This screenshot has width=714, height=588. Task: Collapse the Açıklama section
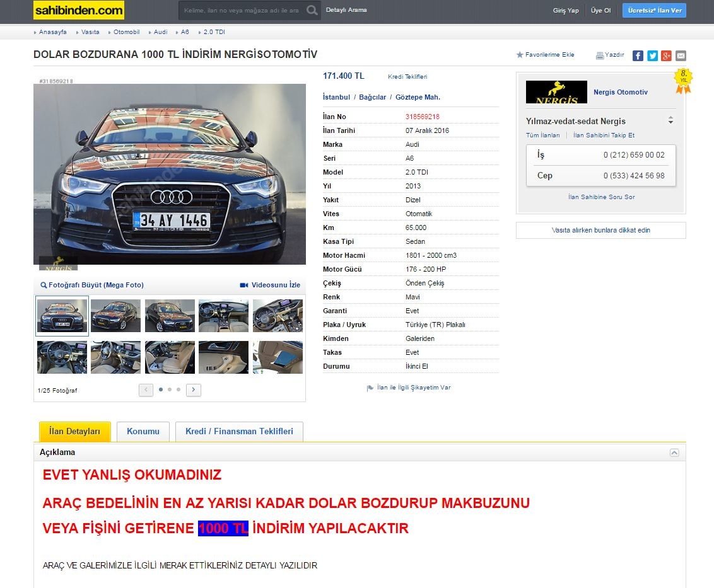click(674, 453)
